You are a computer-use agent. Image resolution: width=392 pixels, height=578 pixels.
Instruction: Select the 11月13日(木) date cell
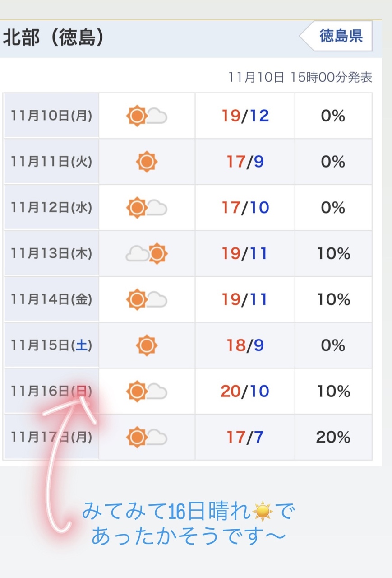51,254
